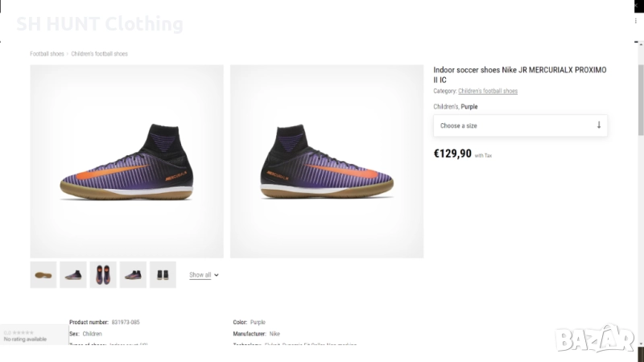Screen dimensions: 644x362
Task: Select the fourth angled shoe thumbnail
Action: (x=133, y=275)
